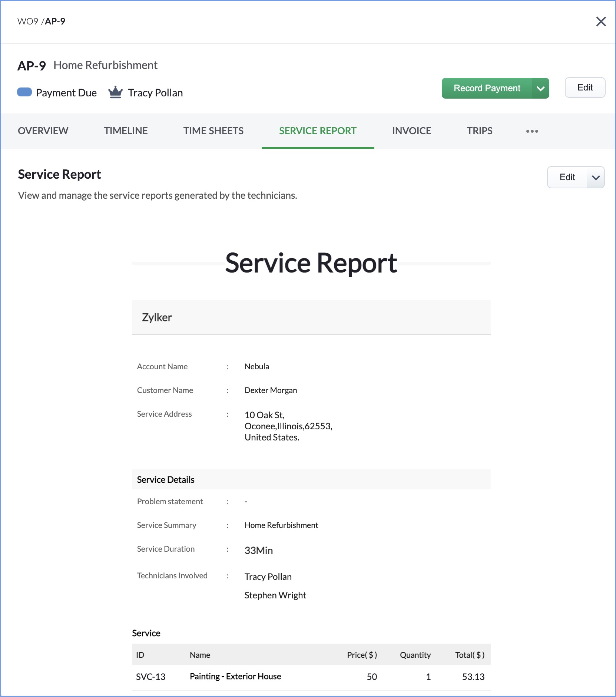Switch to the Overview tab

point(43,131)
